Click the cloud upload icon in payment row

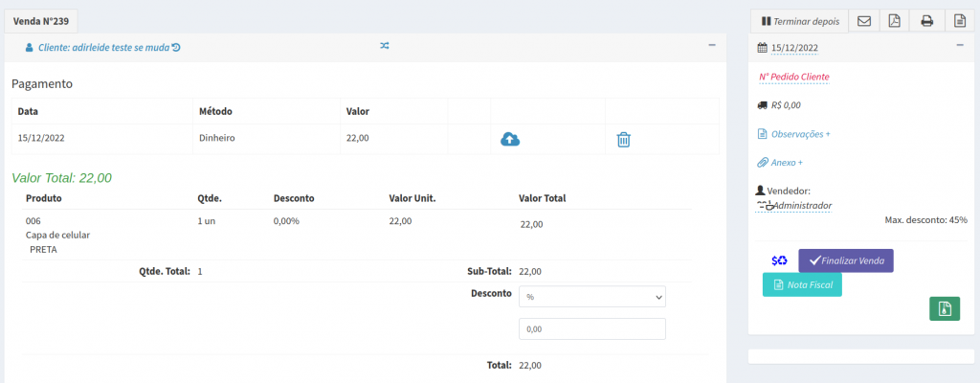tap(510, 140)
